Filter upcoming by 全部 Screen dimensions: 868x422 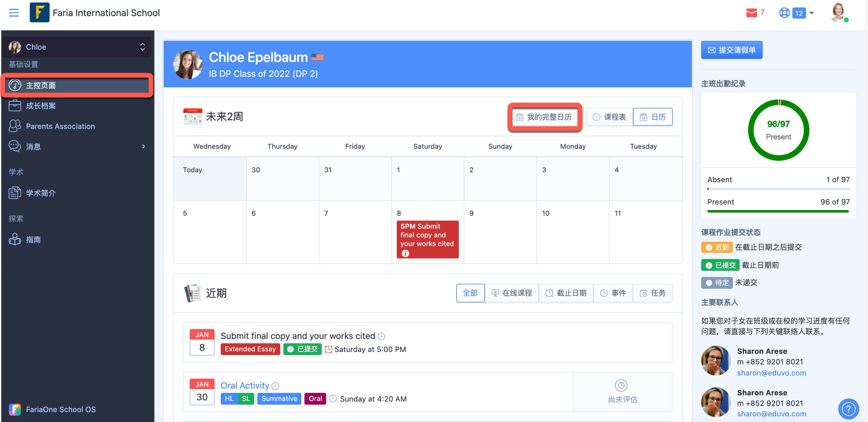470,293
